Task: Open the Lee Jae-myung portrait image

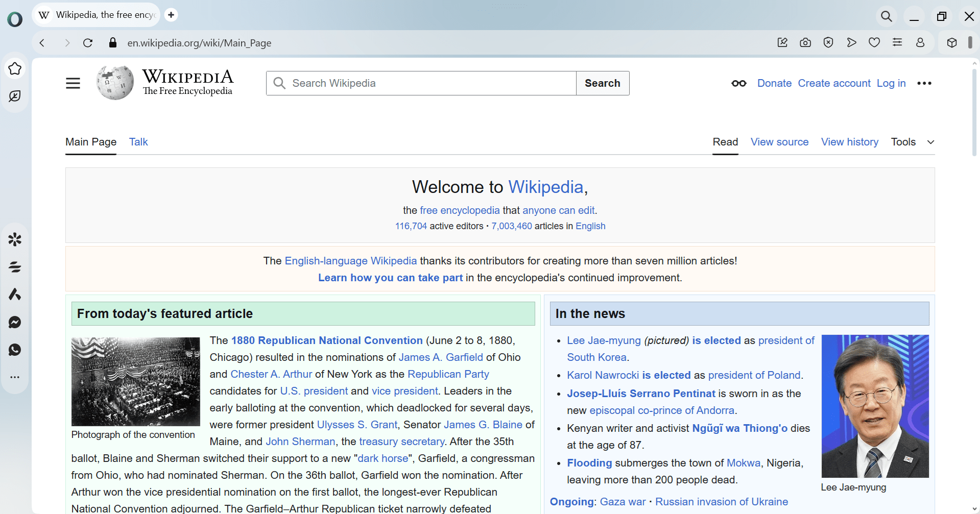Action: click(x=875, y=406)
